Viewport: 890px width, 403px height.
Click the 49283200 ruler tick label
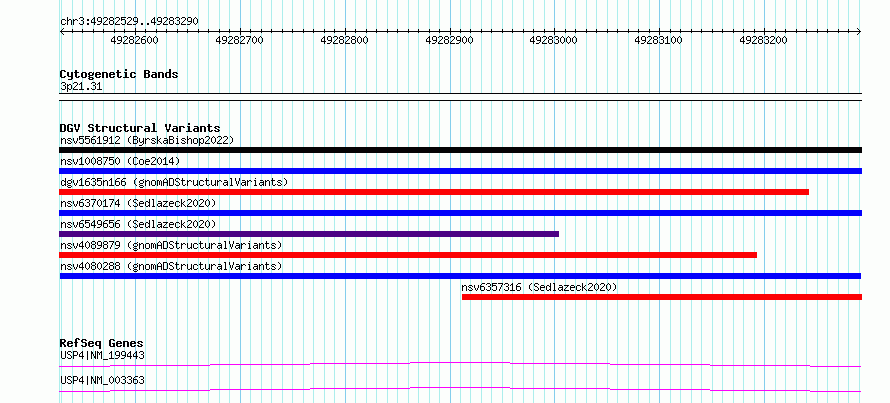763,40
